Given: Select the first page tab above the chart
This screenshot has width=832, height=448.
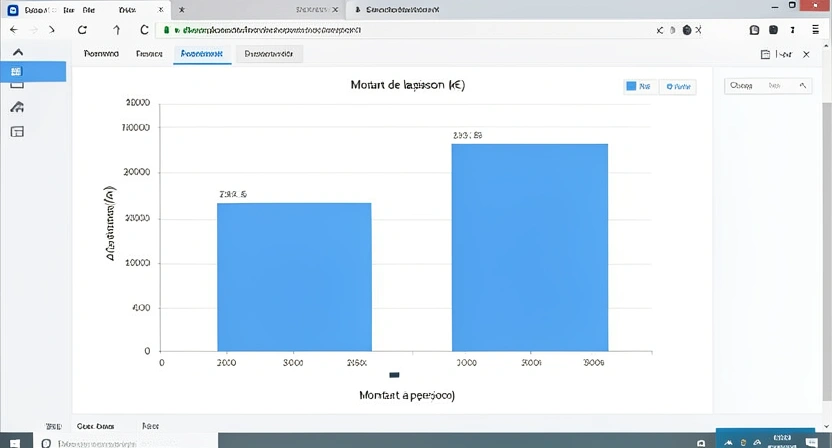Looking at the screenshot, I should 101,54.
